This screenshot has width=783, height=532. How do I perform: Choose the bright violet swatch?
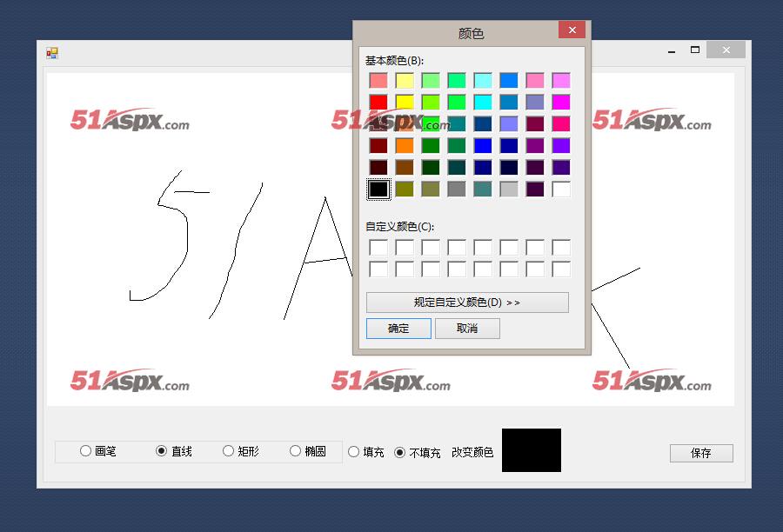[x=561, y=146]
